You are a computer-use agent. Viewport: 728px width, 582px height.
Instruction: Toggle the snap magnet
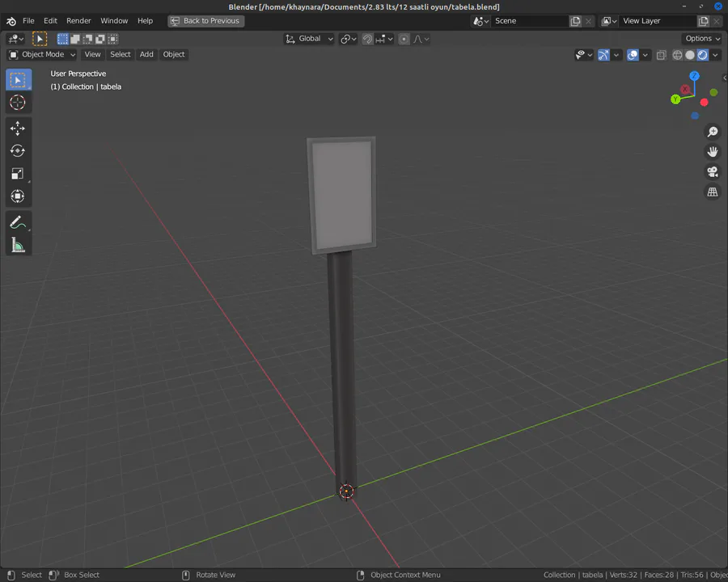(367, 39)
